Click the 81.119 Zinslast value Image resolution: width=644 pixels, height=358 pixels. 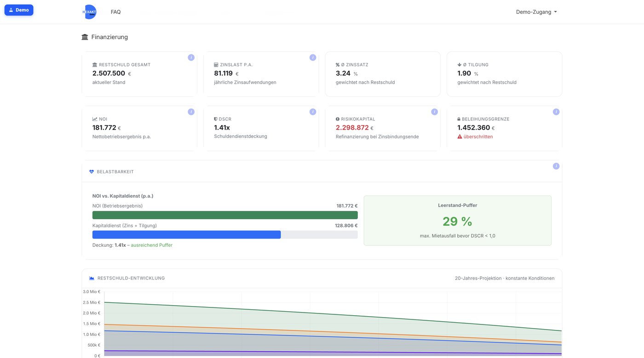click(224, 73)
